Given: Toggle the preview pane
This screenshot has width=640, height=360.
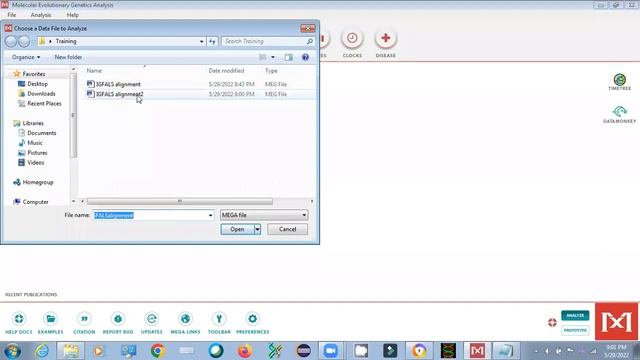Looking at the screenshot, I should (289, 57).
